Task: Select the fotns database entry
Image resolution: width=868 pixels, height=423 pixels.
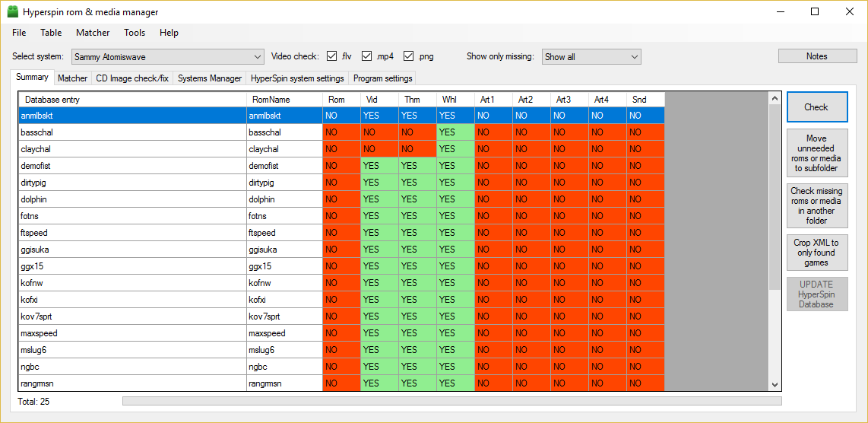Action: tap(132, 216)
